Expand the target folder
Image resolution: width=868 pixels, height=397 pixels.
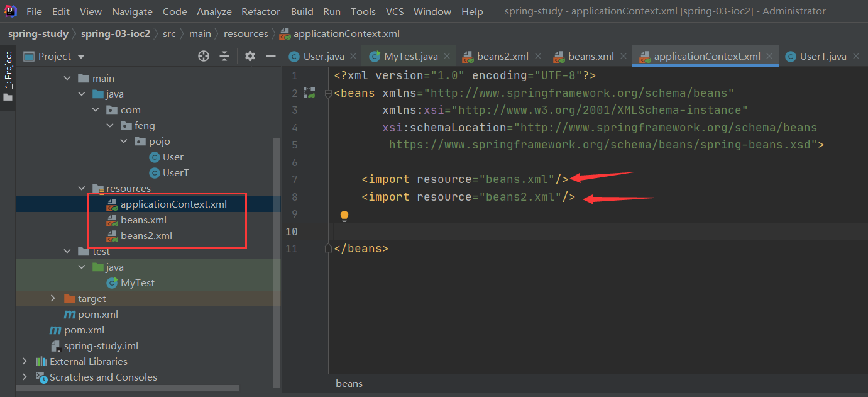(53, 298)
